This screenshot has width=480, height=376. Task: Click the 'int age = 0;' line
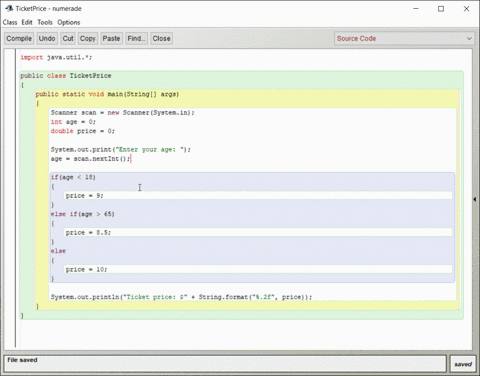73,122
